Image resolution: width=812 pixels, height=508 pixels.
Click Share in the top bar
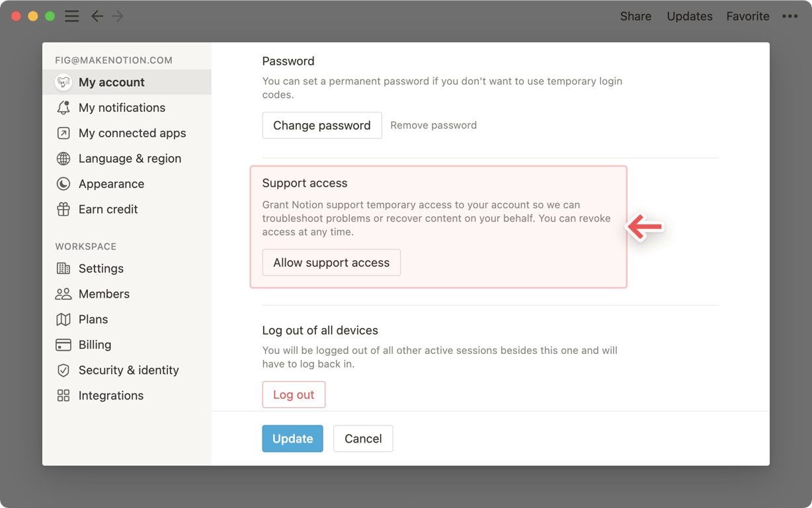(x=635, y=17)
